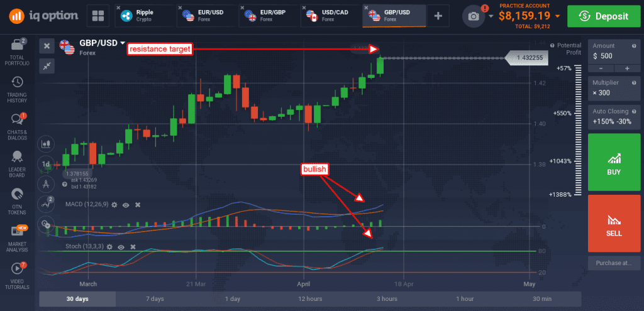This screenshot has height=311, width=644.
Task: Click the green Deposit button
Action: tap(603, 16)
